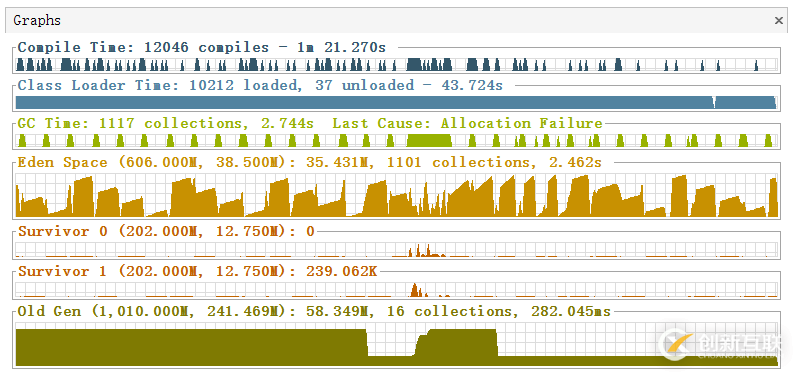
Task: Click the Eden Space label text
Action: pyautogui.click(x=310, y=163)
